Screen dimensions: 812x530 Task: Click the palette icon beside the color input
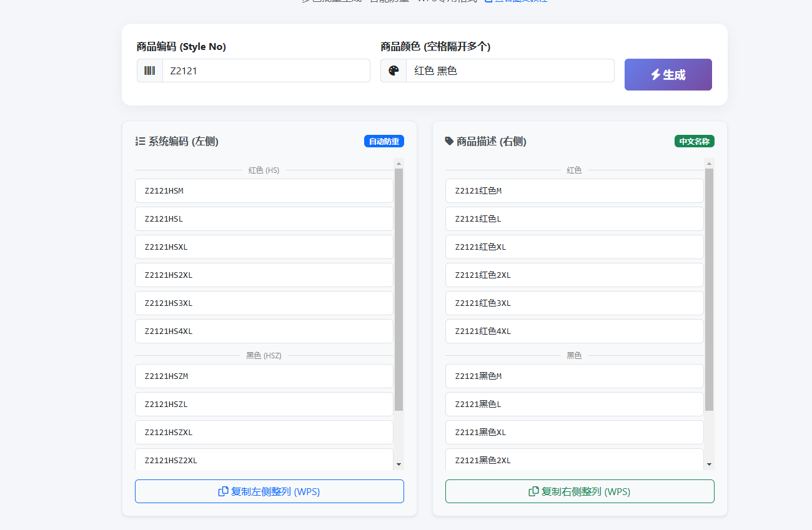[x=393, y=71]
